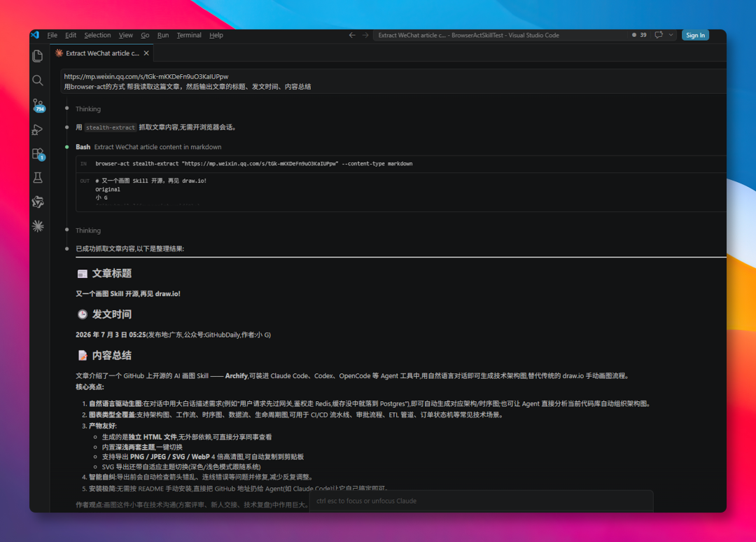
Task: Expand the second Thinking step
Action: pos(87,230)
